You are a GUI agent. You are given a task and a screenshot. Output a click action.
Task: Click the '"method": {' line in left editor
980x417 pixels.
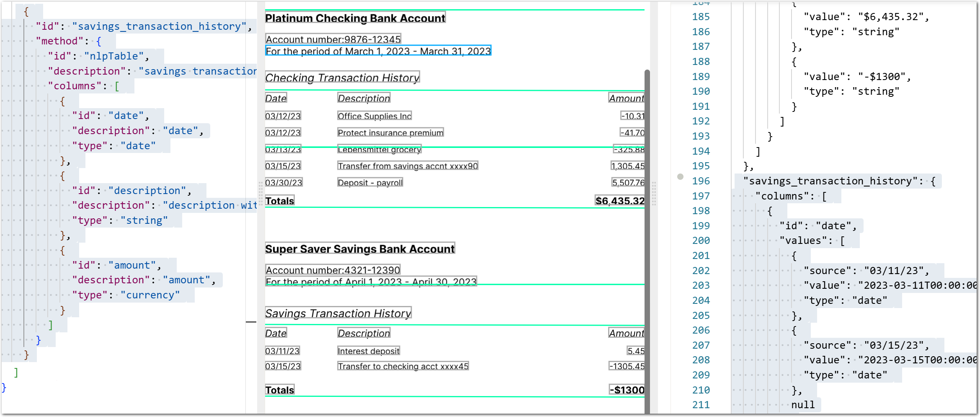tap(68, 41)
